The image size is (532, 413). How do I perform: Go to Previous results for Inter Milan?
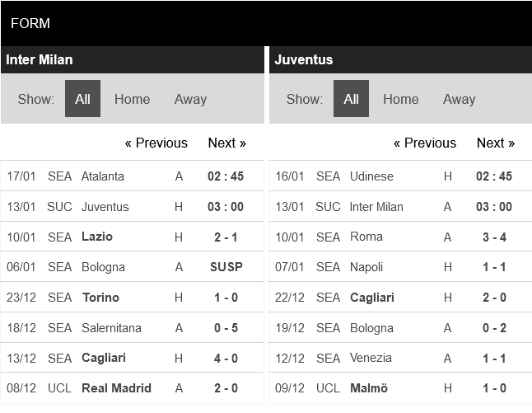coord(156,143)
